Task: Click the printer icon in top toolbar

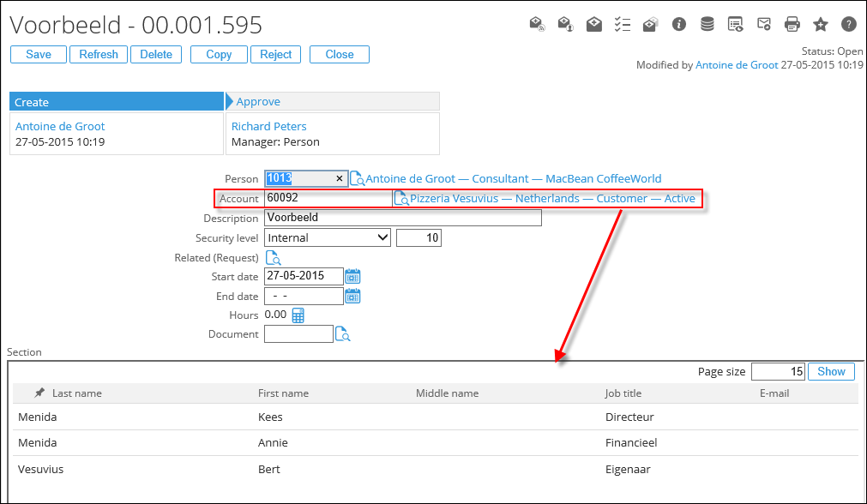Action: pyautogui.click(x=792, y=24)
